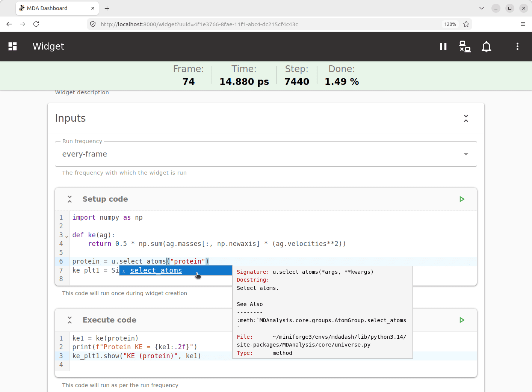Screen dimensions: 532x392
Task: Click 'Type: method' in docstring popup
Action: pos(264,353)
